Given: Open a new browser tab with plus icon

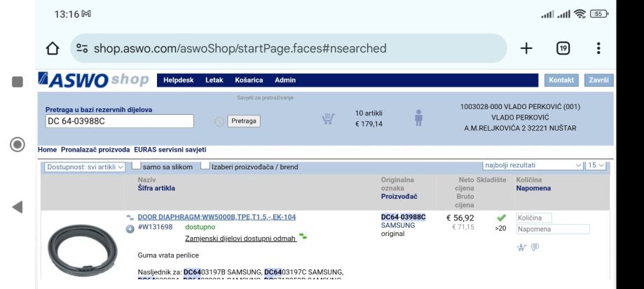Looking at the screenshot, I should [x=526, y=48].
